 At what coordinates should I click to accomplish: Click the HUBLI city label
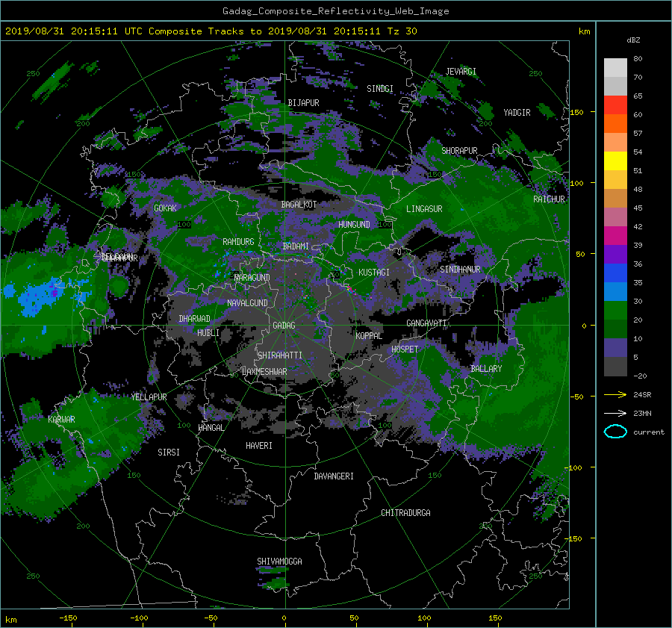pyautogui.click(x=208, y=332)
